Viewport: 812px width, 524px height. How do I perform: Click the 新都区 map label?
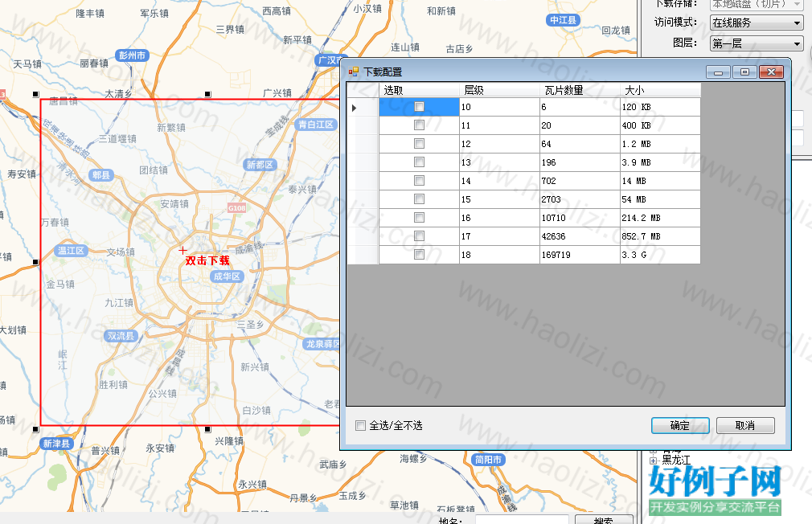pos(260,165)
